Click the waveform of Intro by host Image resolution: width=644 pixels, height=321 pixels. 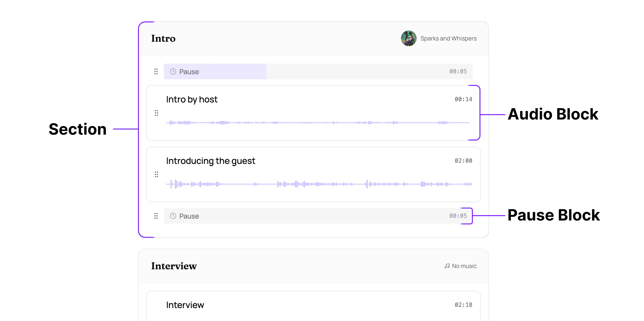[x=318, y=123]
